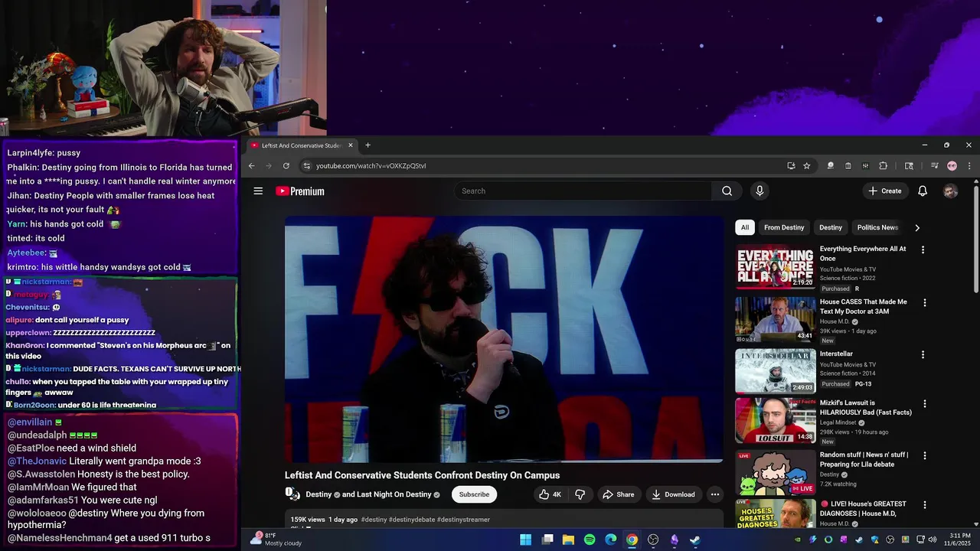Open Random stuff News n' stuff live title
Image resolution: width=980 pixels, height=551 pixels.
(864, 459)
